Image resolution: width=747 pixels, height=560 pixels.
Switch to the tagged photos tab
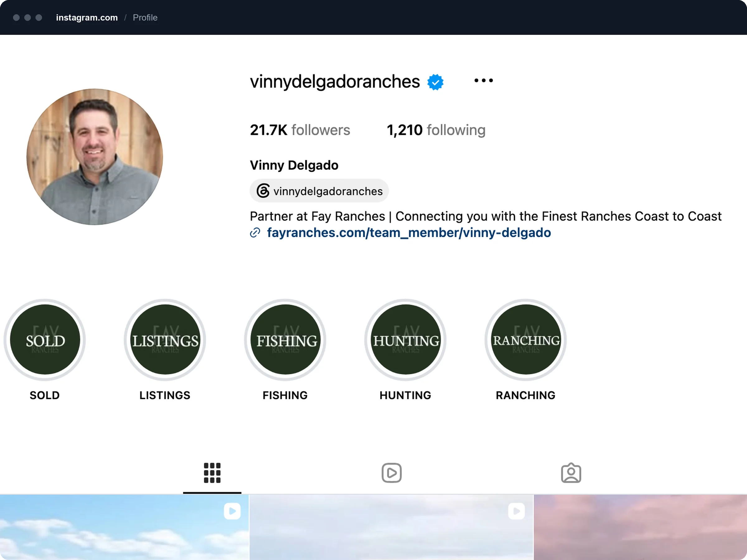pyautogui.click(x=571, y=473)
